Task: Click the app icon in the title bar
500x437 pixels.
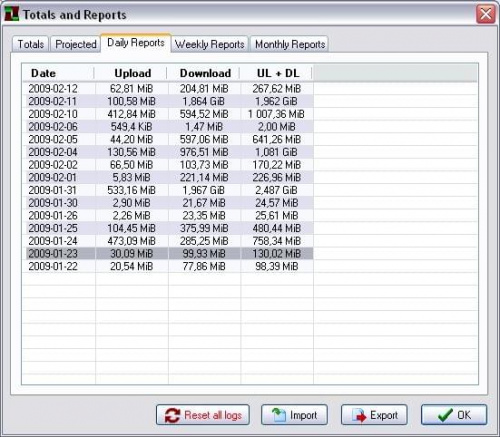Action: point(12,14)
